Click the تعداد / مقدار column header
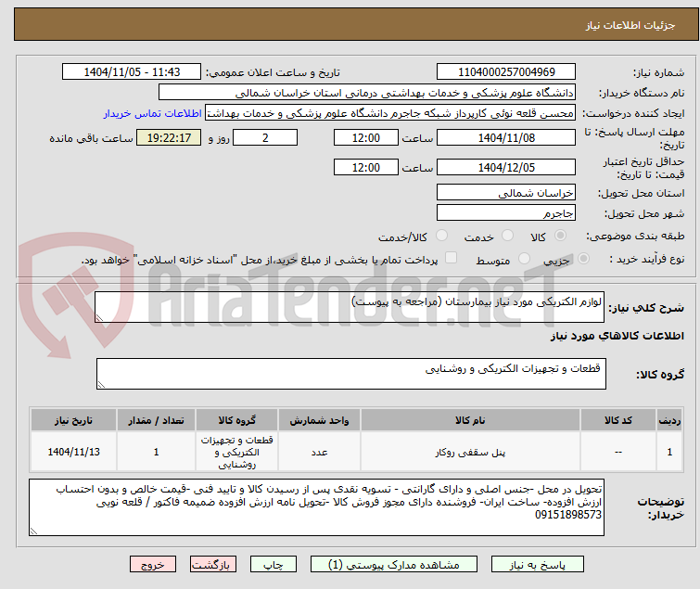The height and width of the screenshot is (589, 700). pyautogui.click(x=156, y=420)
